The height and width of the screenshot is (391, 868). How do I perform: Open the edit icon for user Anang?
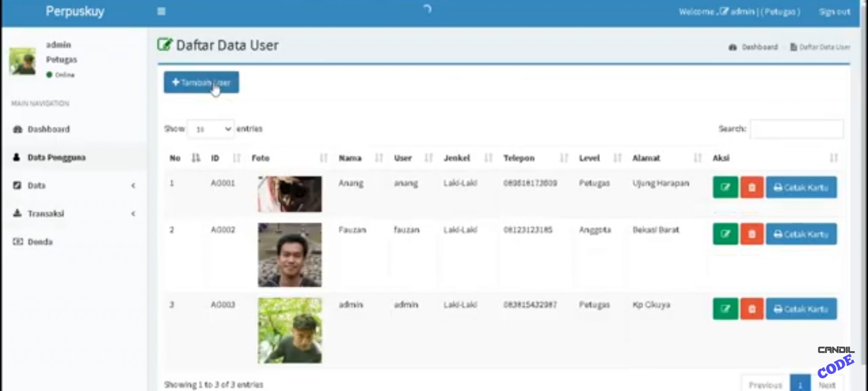(x=726, y=187)
